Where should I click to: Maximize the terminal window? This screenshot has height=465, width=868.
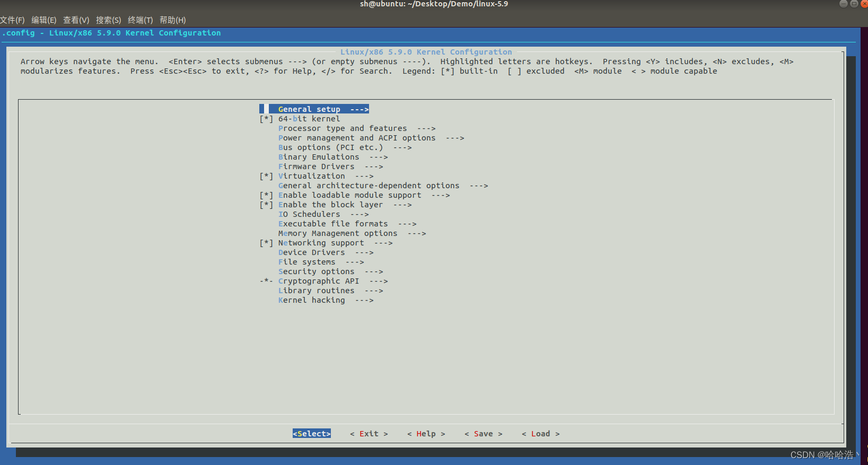(x=854, y=4)
